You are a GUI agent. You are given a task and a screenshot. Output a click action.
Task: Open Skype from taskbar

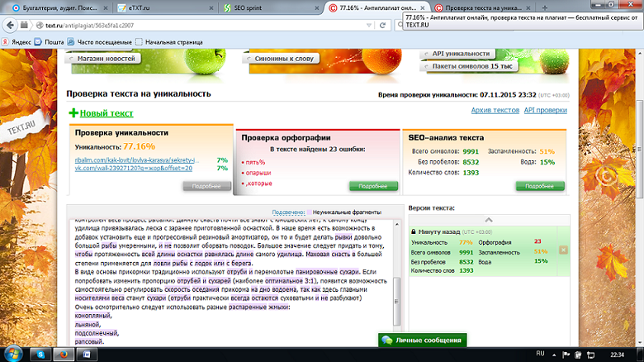tap(40, 355)
